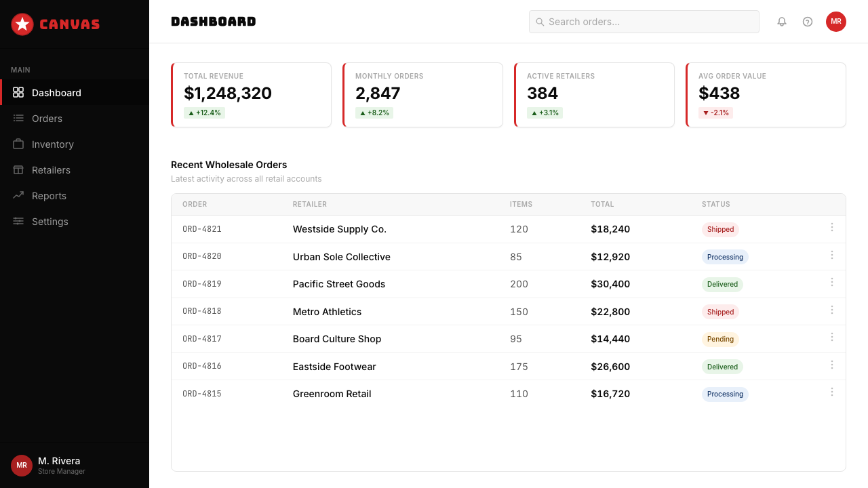Open order ORD-4818

tap(202, 311)
